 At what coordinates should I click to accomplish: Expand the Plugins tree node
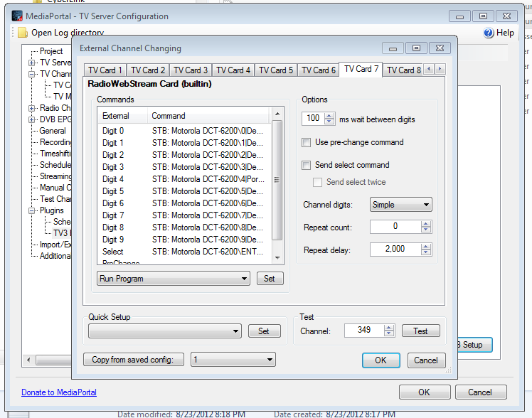pos(32,210)
